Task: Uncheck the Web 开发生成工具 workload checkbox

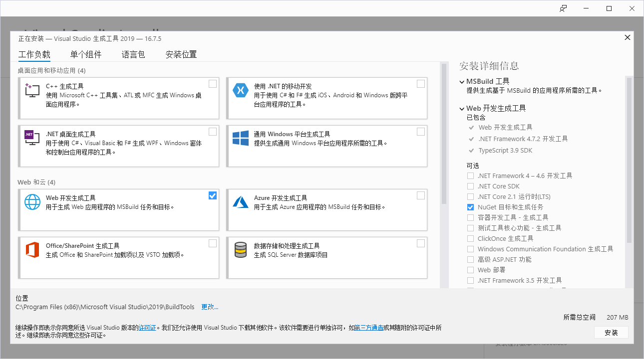Action: click(213, 195)
